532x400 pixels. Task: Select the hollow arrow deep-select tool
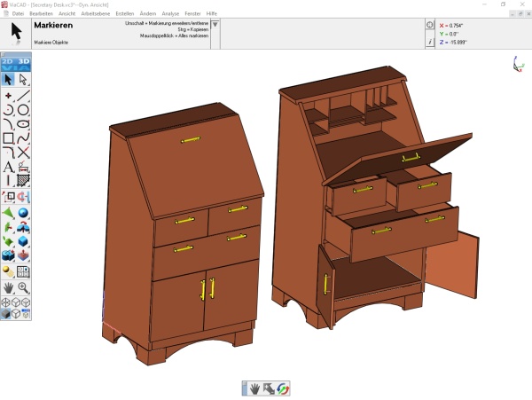tap(23, 80)
